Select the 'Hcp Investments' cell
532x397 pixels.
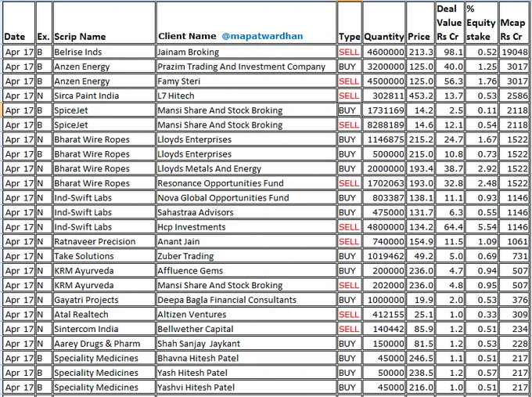[x=246, y=227]
